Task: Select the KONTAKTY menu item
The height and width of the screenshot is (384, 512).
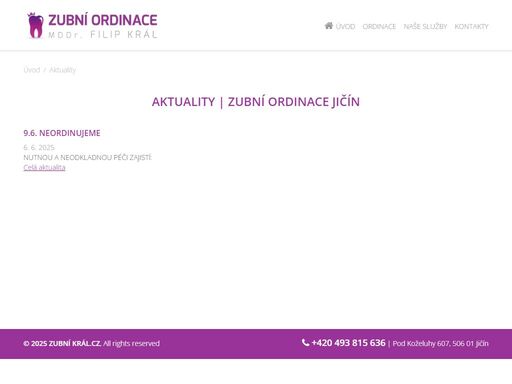Action: click(471, 26)
